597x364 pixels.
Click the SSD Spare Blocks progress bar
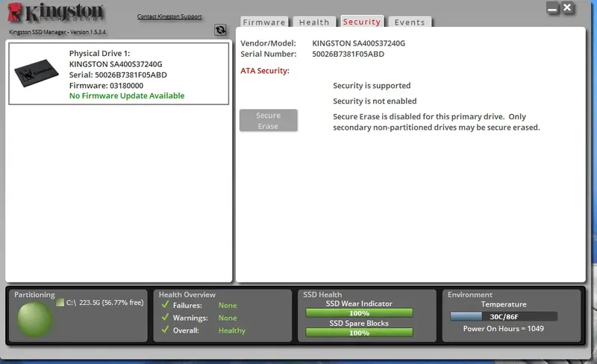tap(359, 333)
